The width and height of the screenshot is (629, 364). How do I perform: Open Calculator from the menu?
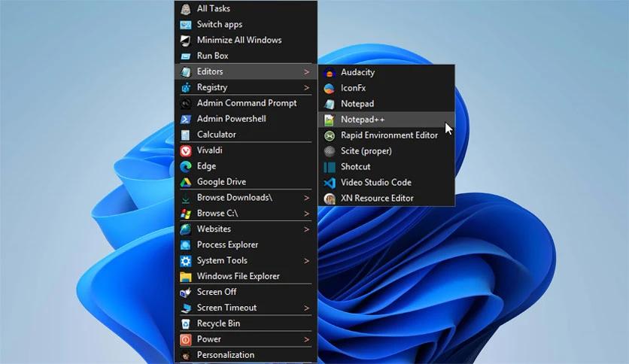[246, 135]
